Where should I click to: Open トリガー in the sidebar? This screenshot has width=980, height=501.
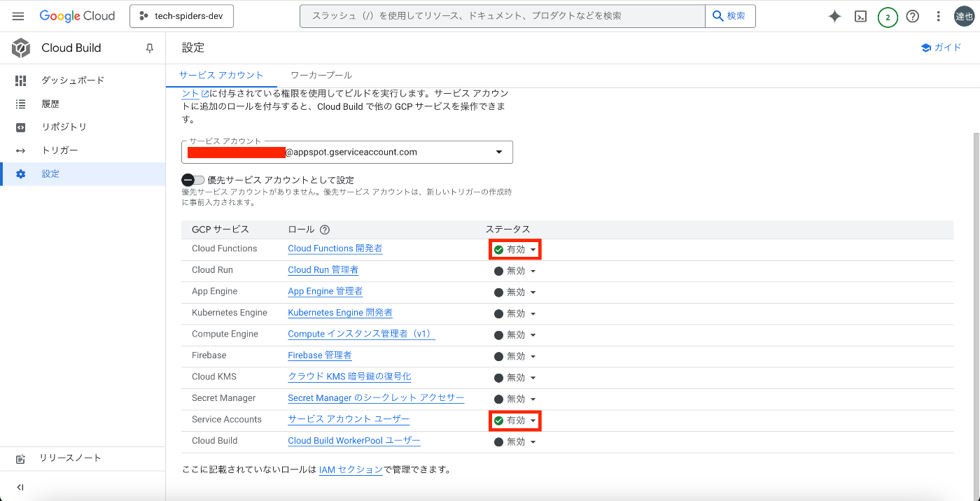[x=83, y=150]
